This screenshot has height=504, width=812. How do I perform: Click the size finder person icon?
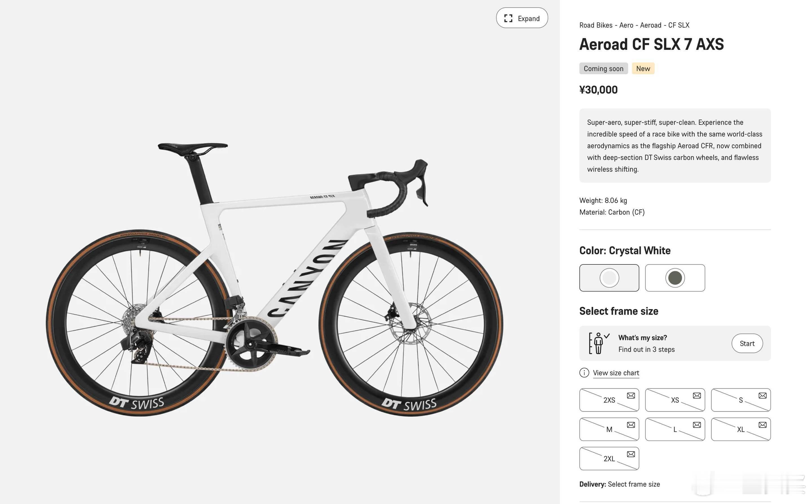pyautogui.click(x=599, y=343)
